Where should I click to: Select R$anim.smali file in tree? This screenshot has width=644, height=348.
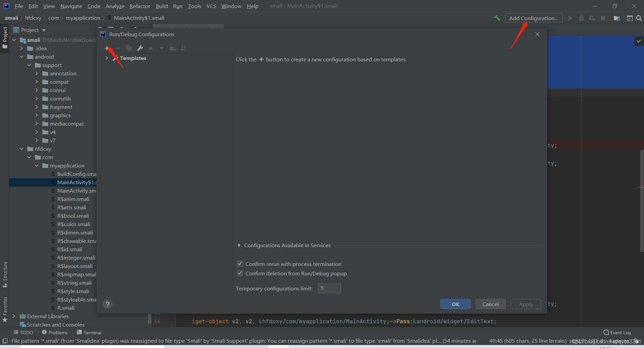[73, 199]
